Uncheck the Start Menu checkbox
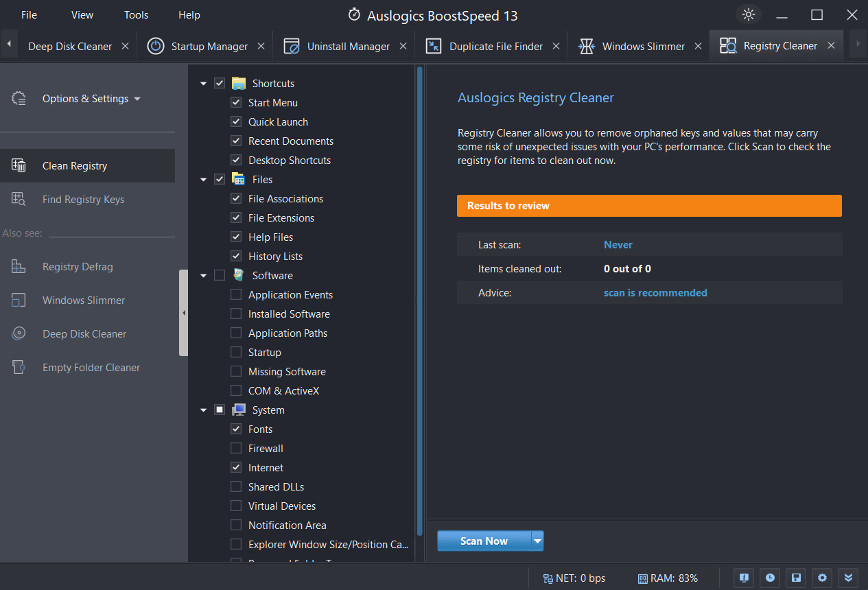868x590 pixels. 236,102
